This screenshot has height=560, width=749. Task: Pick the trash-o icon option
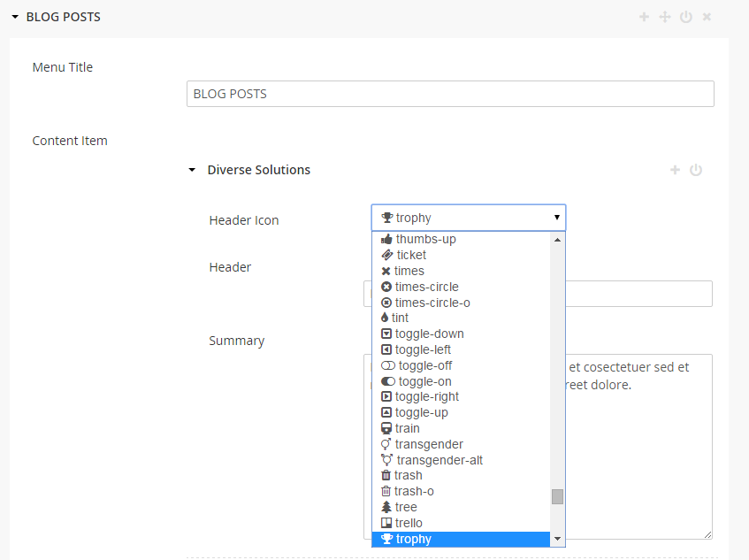pos(414,491)
